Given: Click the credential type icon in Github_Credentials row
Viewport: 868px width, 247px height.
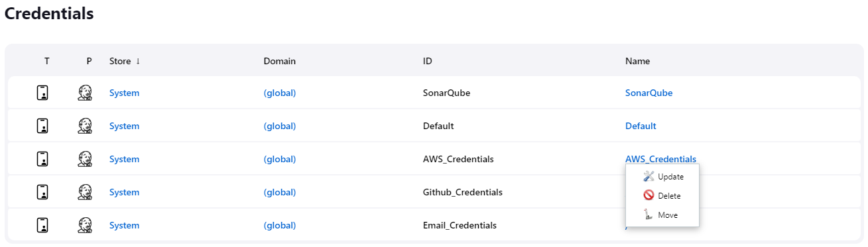Looking at the screenshot, I should point(42,192).
